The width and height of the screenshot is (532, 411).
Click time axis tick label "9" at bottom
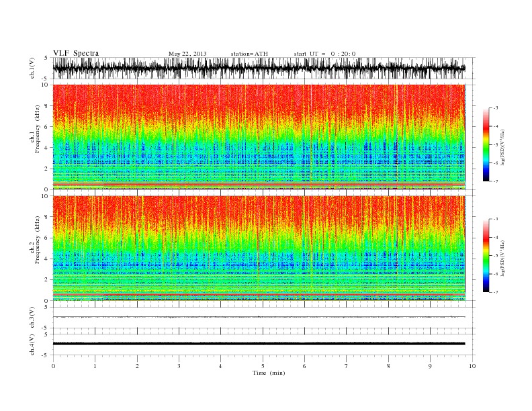pos(430,366)
